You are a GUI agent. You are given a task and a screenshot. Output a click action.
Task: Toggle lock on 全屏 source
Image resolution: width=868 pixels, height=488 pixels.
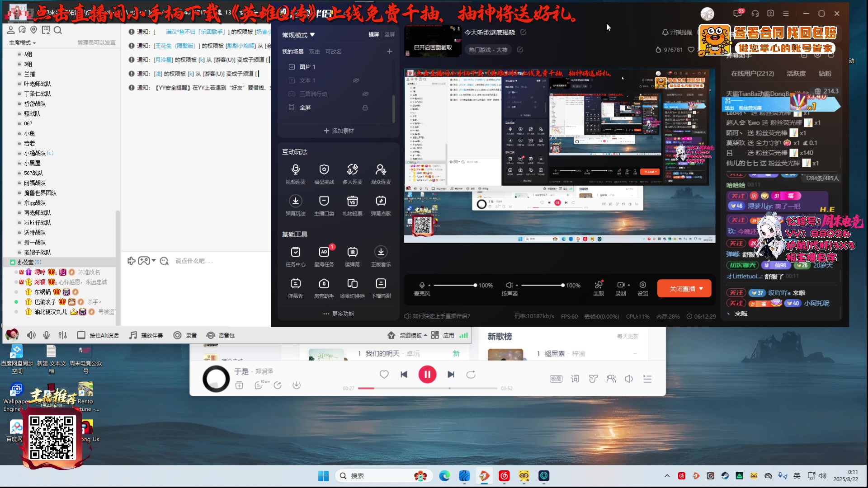(365, 108)
